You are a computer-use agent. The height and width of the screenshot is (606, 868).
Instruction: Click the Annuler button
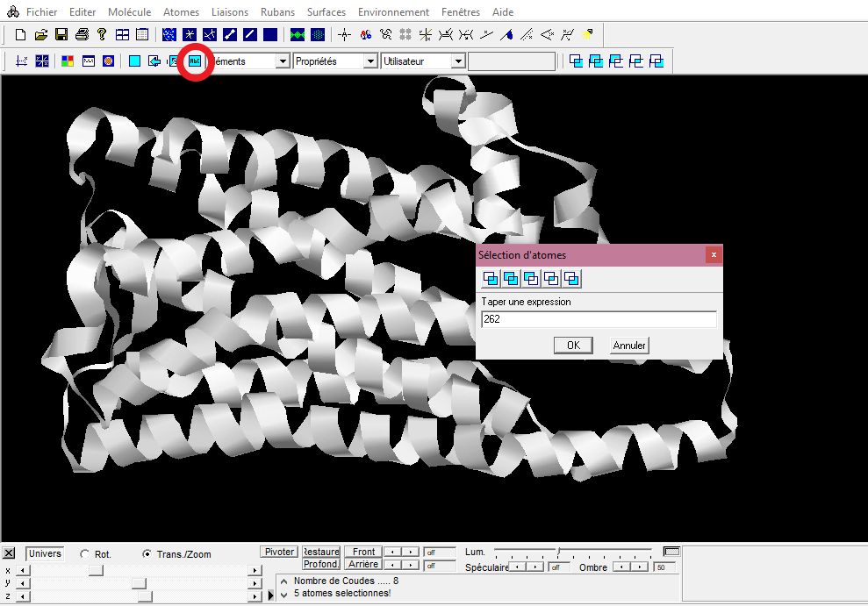pos(629,346)
